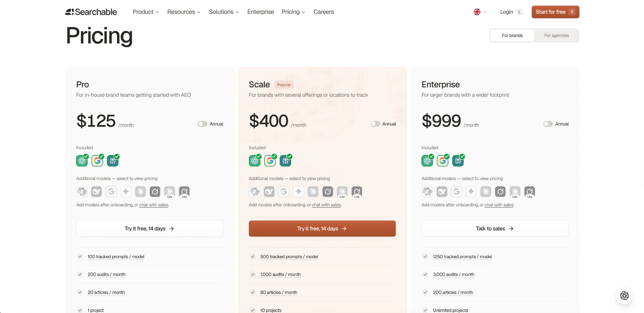644x313 pixels.
Task: Open the Careers page from the navbar
Action: click(324, 12)
